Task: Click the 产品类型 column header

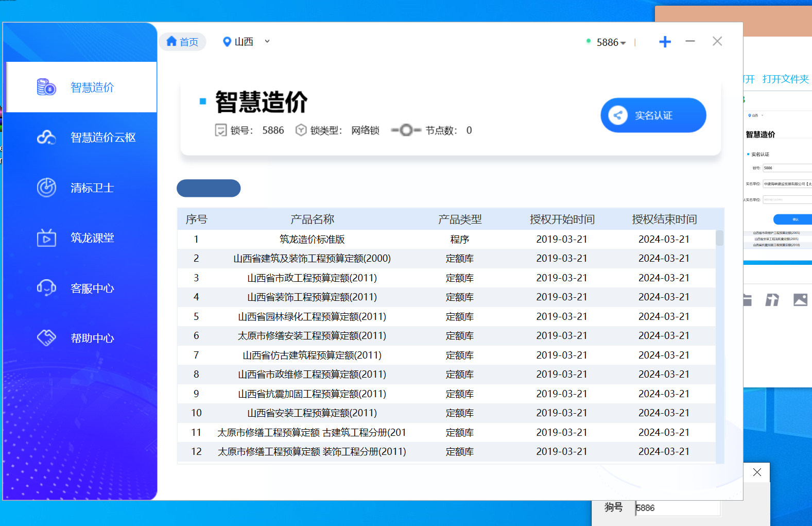Action: pyautogui.click(x=460, y=219)
